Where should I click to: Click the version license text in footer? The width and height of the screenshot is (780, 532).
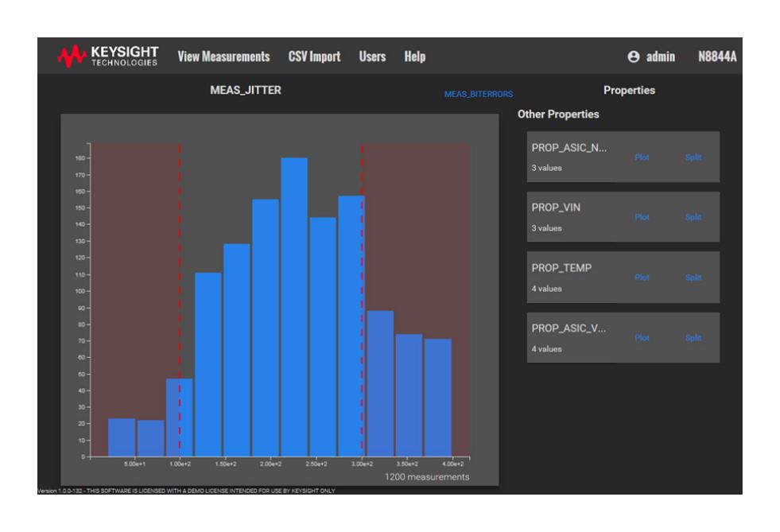(x=186, y=491)
